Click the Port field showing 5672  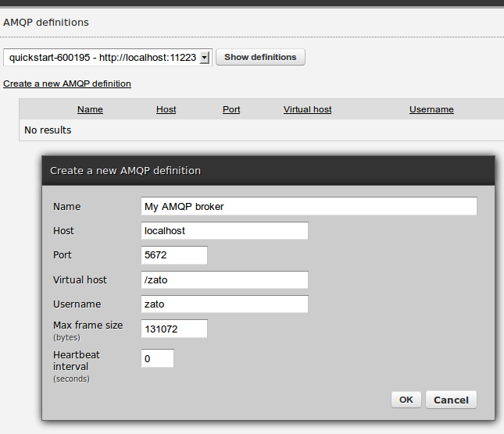coord(174,255)
